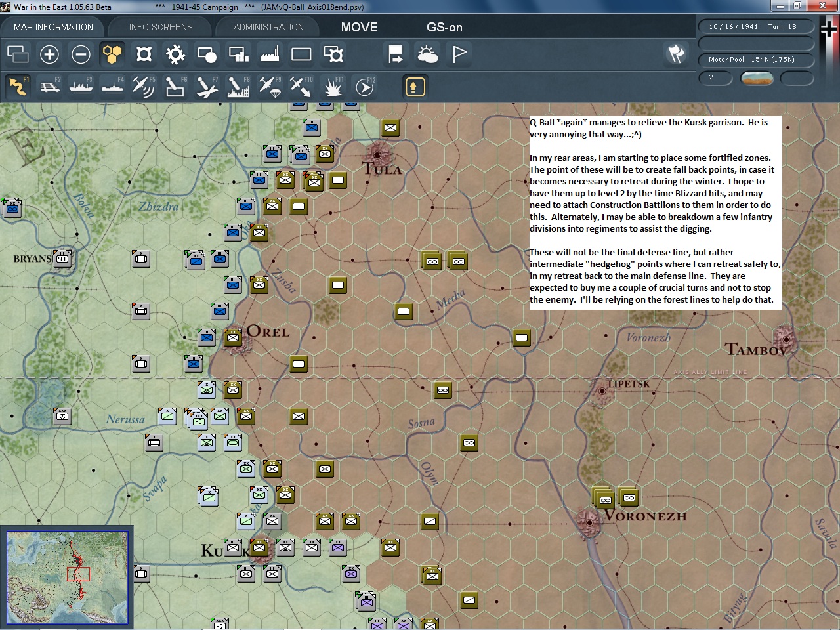Switch to the ADMINISTRATION tab
The width and height of the screenshot is (840, 630).
pyautogui.click(x=268, y=27)
